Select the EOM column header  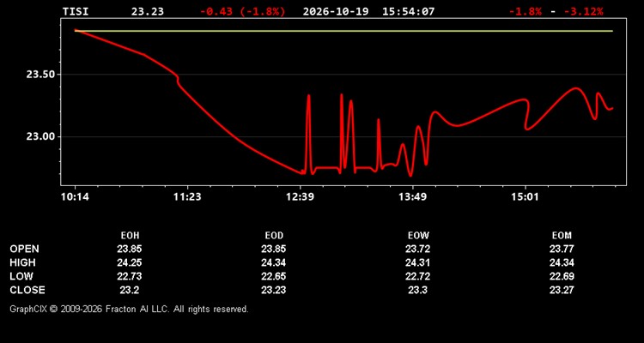(x=562, y=236)
